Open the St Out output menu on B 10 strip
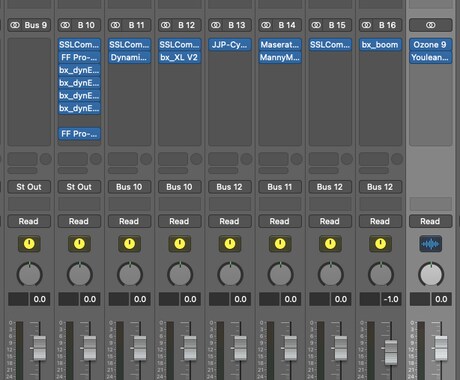This screenshot has width=460, height=380. (x=79, y=187)
